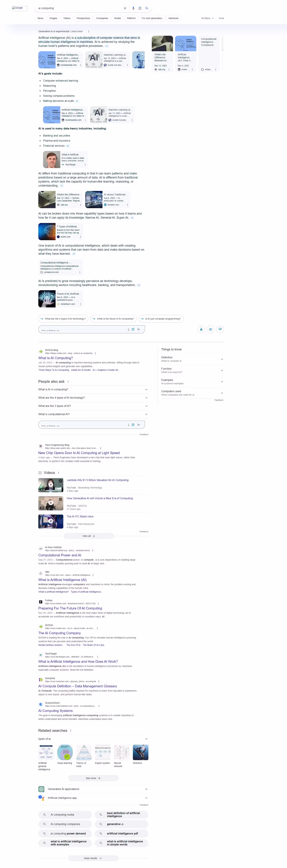The height and width of the screenshot is (868, 287).
Task: Give thumbs up to AI overview
Action: point(211,329)
